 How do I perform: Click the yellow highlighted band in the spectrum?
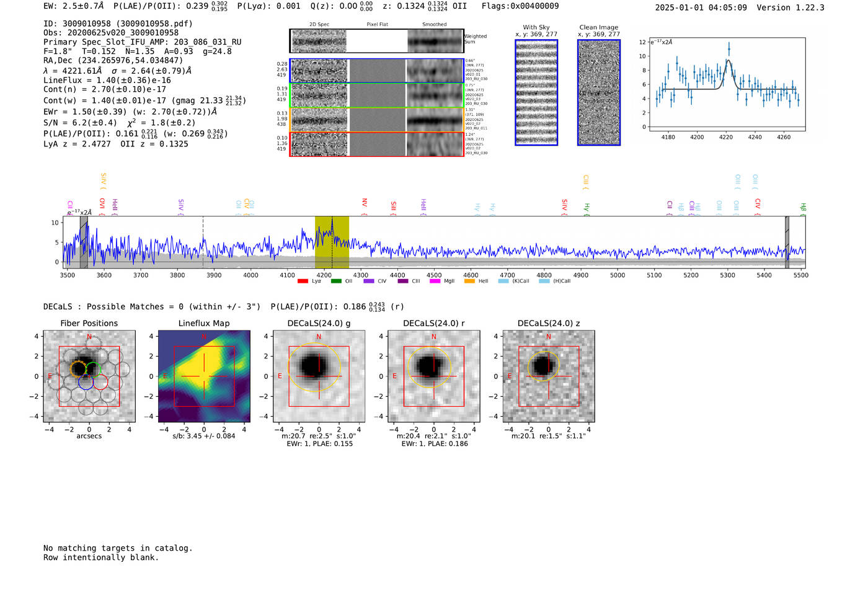tap(332, 242)
